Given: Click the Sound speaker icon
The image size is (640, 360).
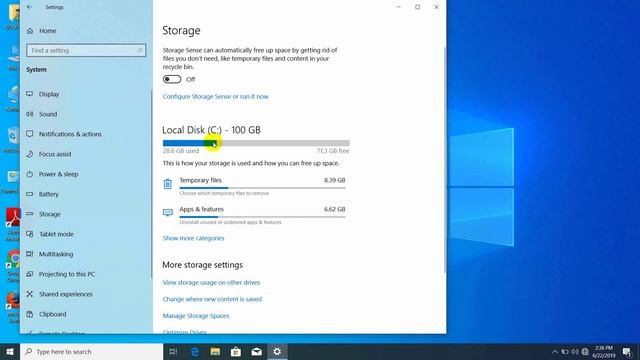Looking at the screenshot, I should 30,114.
